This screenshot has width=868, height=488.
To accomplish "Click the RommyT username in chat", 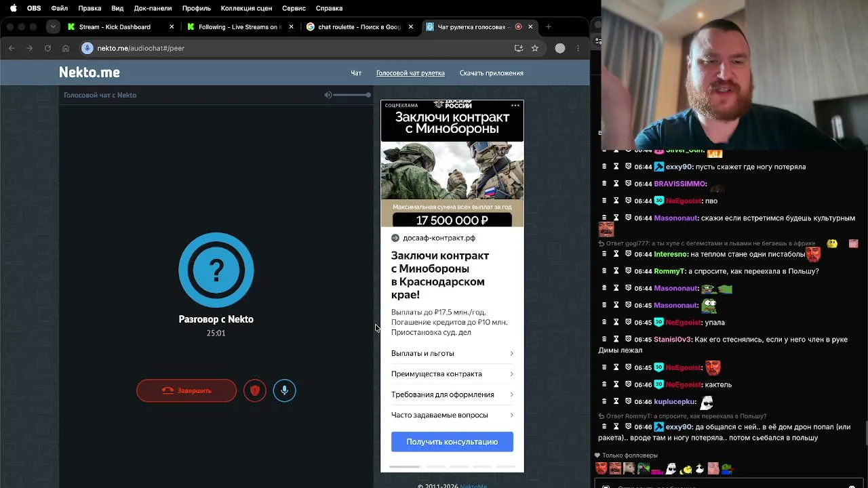I will click(x=669, y=271).
